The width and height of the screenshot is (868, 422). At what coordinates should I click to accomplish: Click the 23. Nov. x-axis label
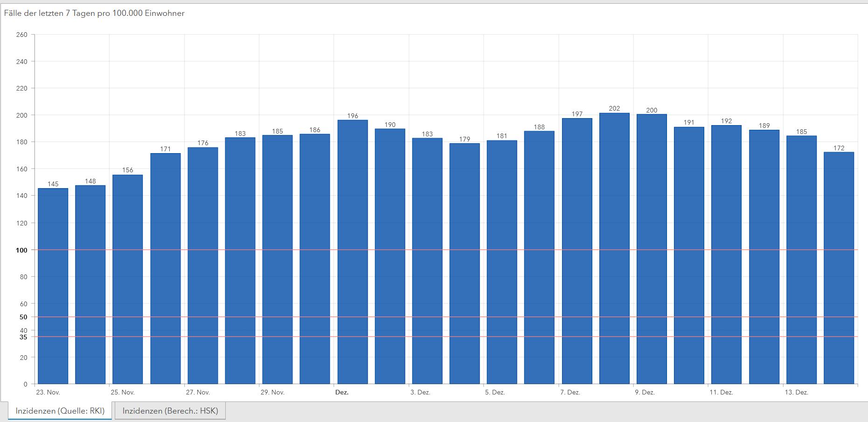49,393
